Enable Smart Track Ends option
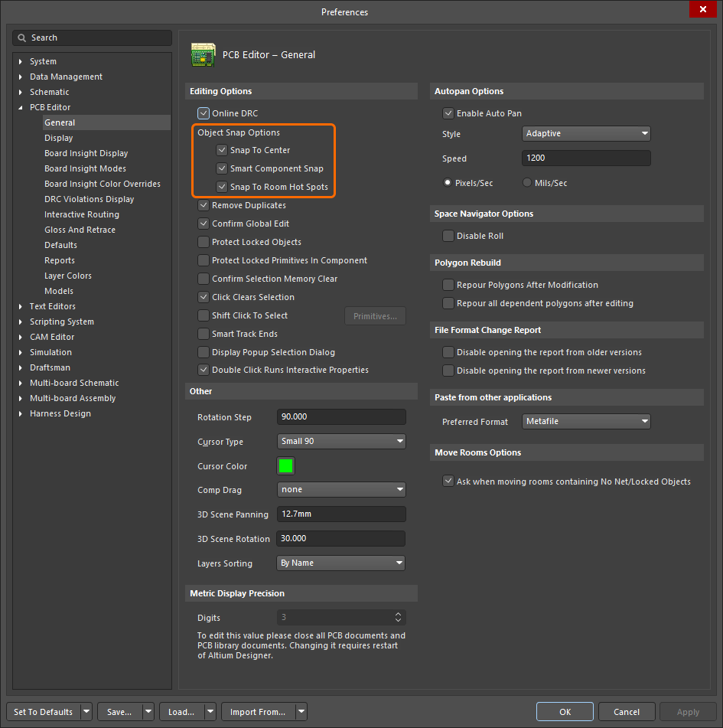This screenshot has height=728, width=723. pos(204,334)
